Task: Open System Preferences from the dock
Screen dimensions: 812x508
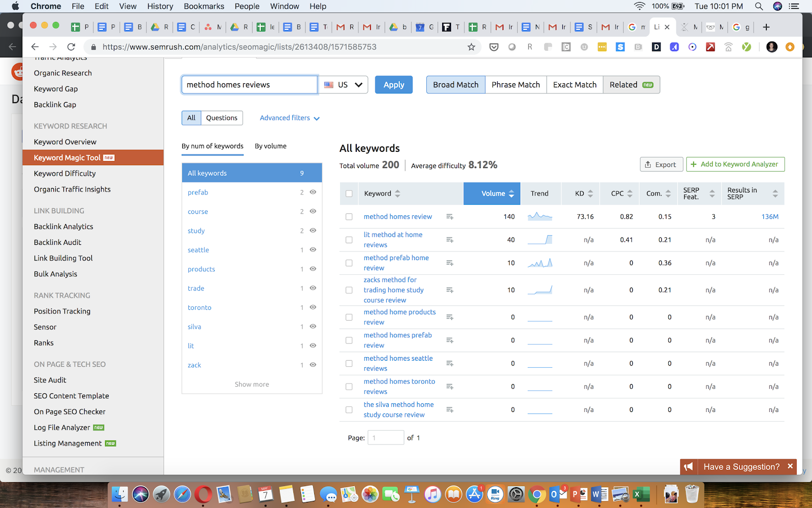Action: tap(516, 494)
